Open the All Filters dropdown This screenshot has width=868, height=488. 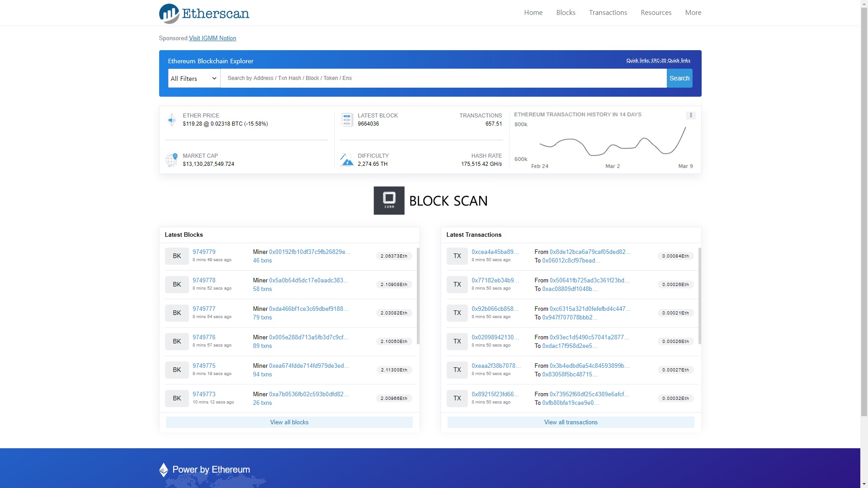194,79
